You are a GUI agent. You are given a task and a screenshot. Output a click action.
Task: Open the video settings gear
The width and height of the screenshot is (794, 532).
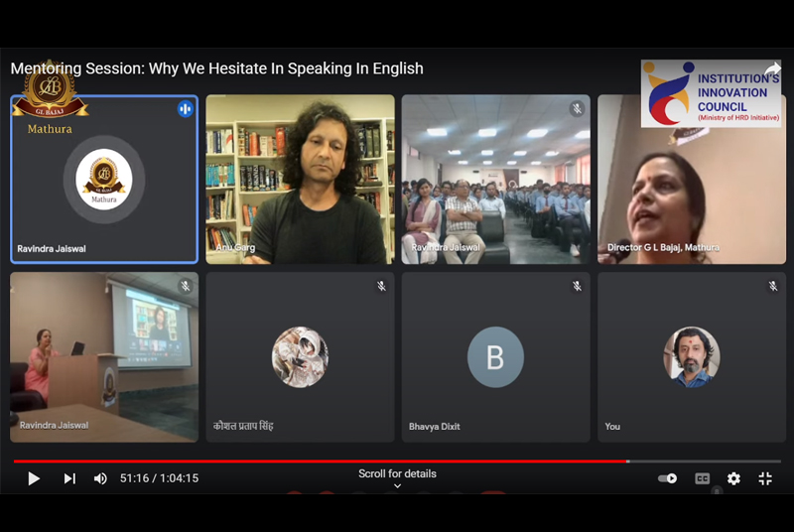pos(733,478)
